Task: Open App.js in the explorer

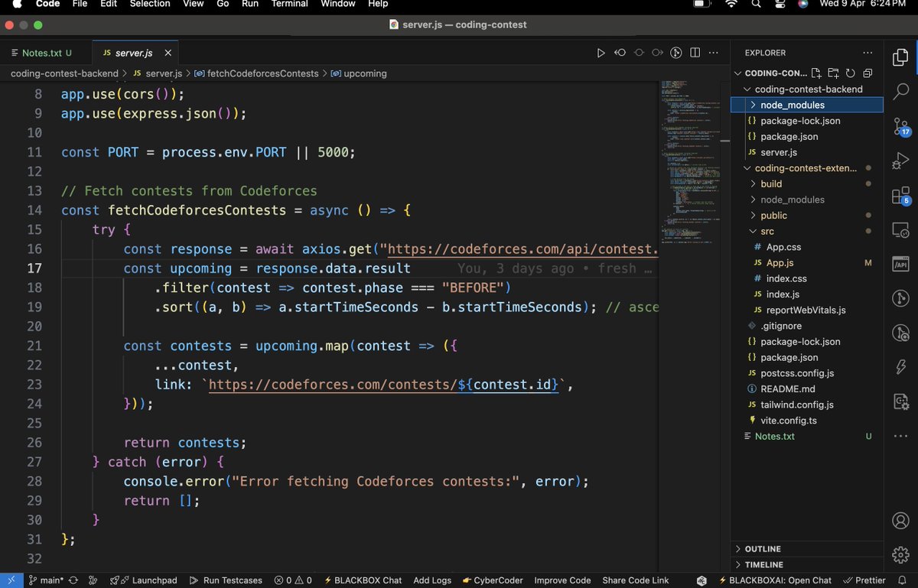Action: coord(807,263)
